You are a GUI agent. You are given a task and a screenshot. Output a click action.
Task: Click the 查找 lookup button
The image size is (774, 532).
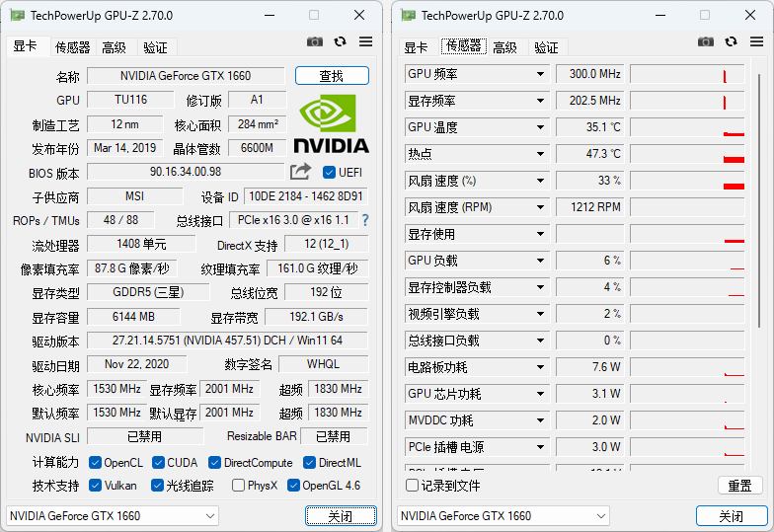[x=332, y=76]
